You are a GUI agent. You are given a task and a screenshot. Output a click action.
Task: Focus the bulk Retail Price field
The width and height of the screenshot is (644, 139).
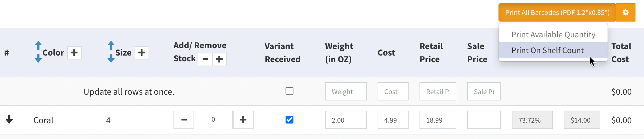pos(437,91)
